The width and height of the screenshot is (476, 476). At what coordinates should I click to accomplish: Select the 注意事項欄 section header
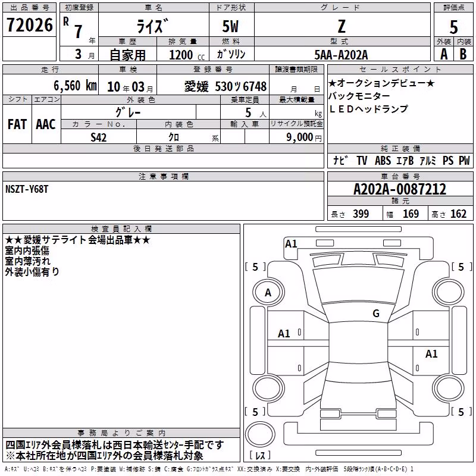163,176
